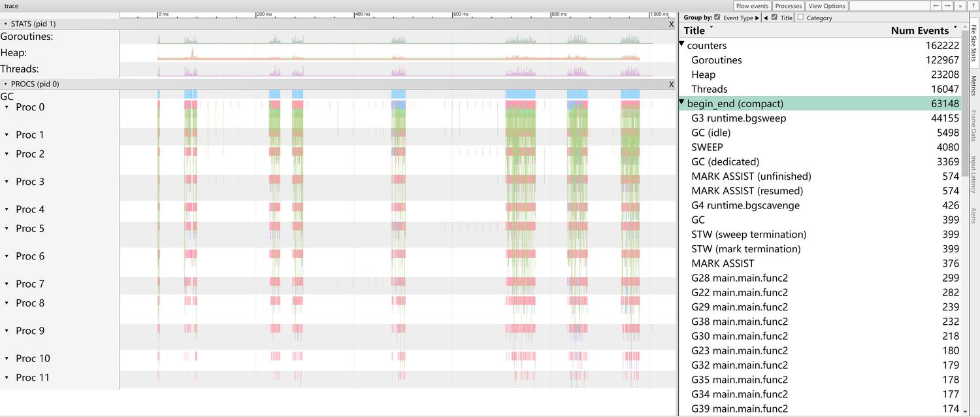Collapse the Proc 3 track
This screenshot has height=417, width=980.
point(7,182)
